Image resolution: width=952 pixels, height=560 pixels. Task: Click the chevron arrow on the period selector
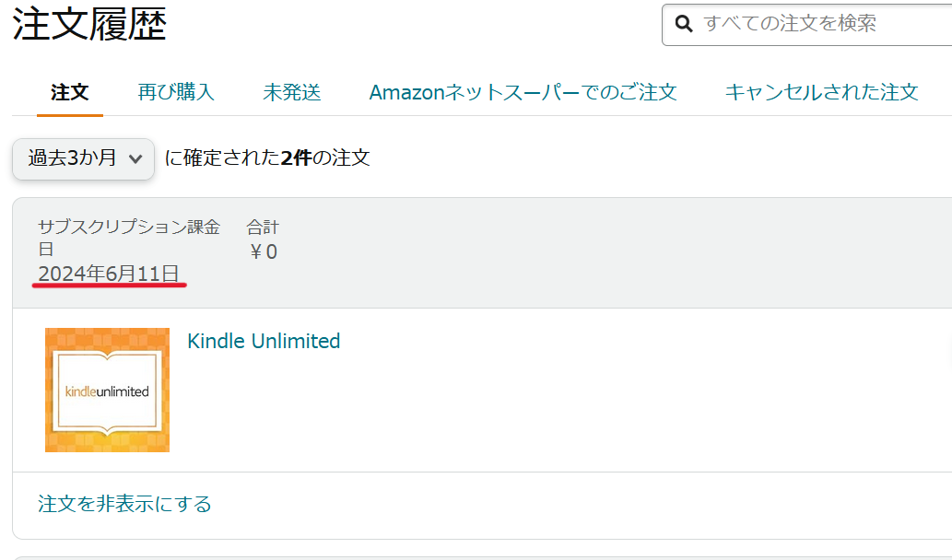[x=135, y=159]
